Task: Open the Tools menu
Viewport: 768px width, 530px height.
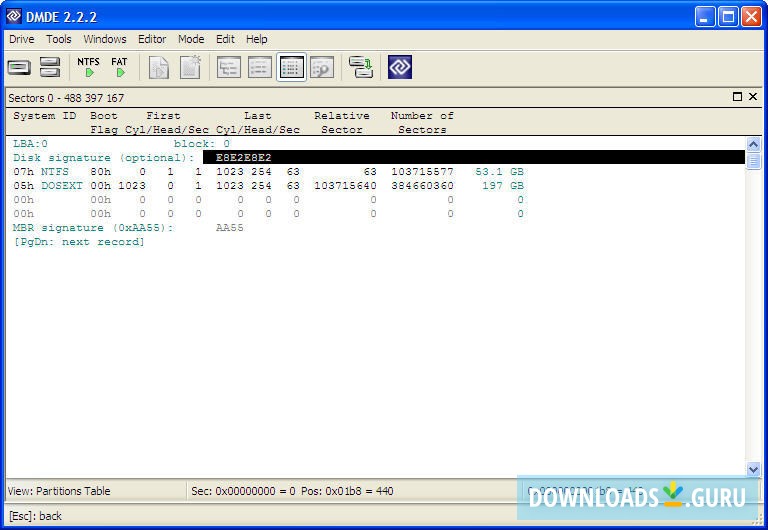Action: click(x=59, y=39)
